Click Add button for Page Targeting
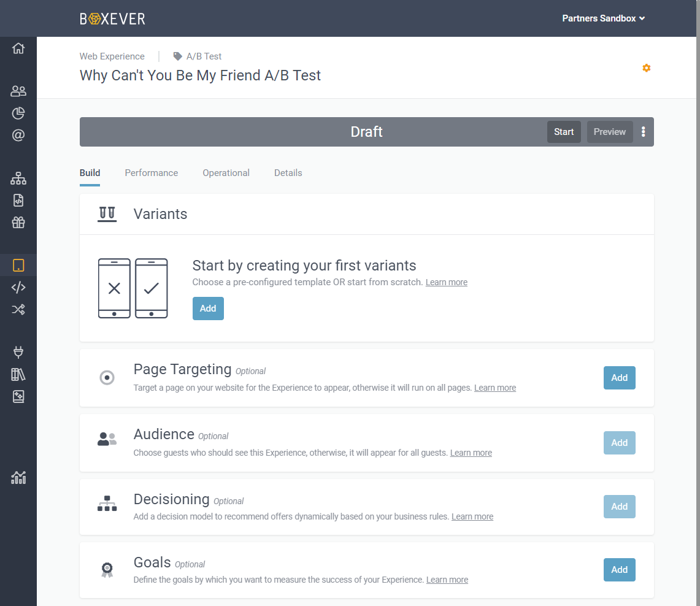700x606 pixels. (x=619, y=378)
